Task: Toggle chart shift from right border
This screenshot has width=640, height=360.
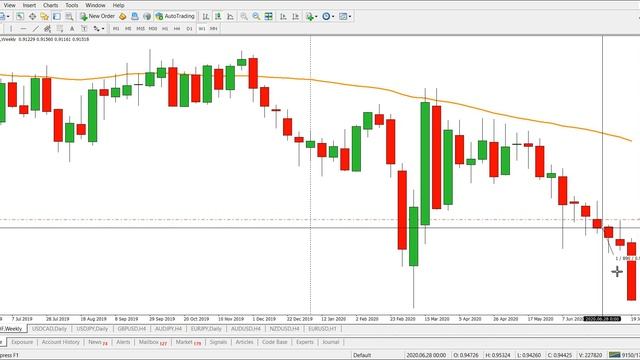Action: pos(296,16)
